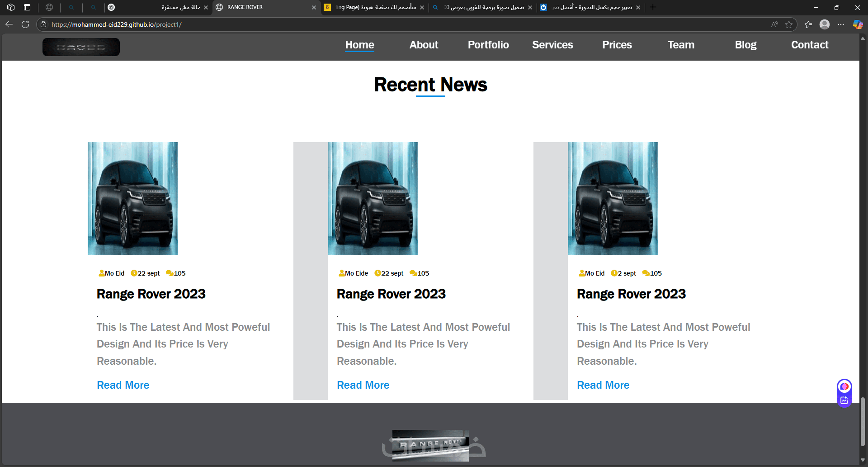Go to the Home nav item
The width and height of the screenshot is (868, 467).
click(x=360, y=45)
